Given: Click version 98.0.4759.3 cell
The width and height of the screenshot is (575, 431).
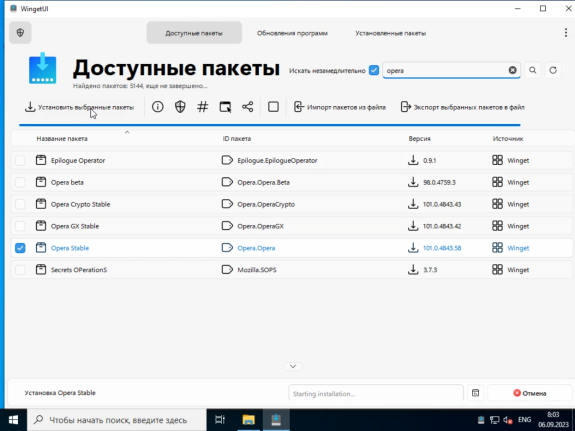Looking at the screenshot, I should coord(439,182).
